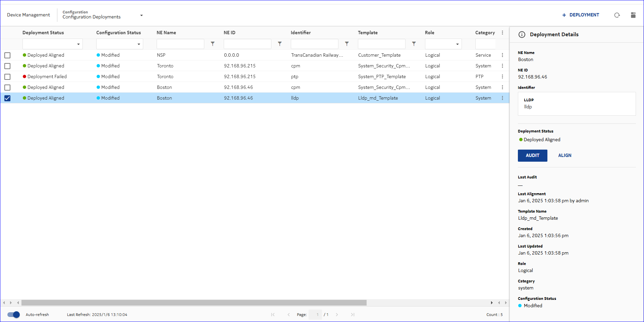
Task: Expand the Deployment Status filter dropdown
Action: coord(78,44)
